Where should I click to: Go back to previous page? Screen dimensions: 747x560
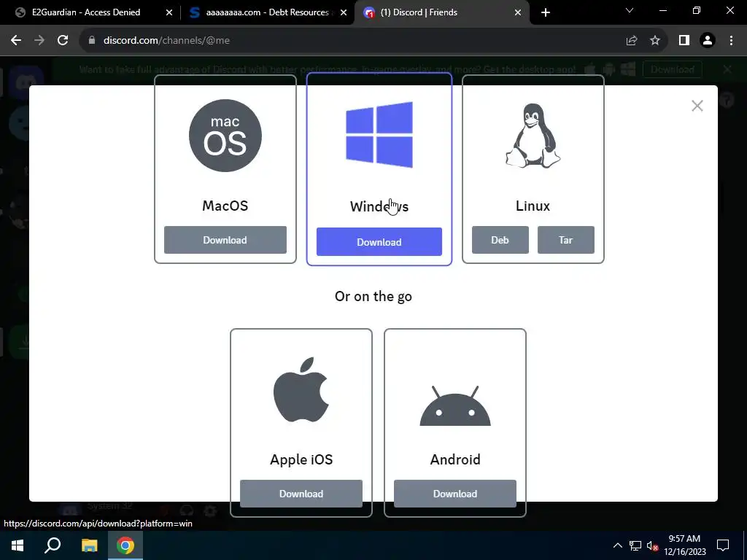[16, 41]
